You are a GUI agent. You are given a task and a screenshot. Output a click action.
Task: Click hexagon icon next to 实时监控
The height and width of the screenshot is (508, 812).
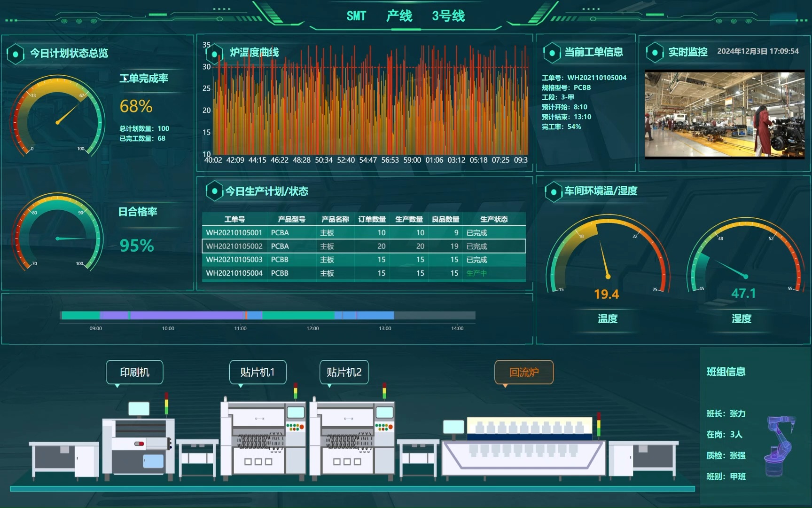point(655,52)
